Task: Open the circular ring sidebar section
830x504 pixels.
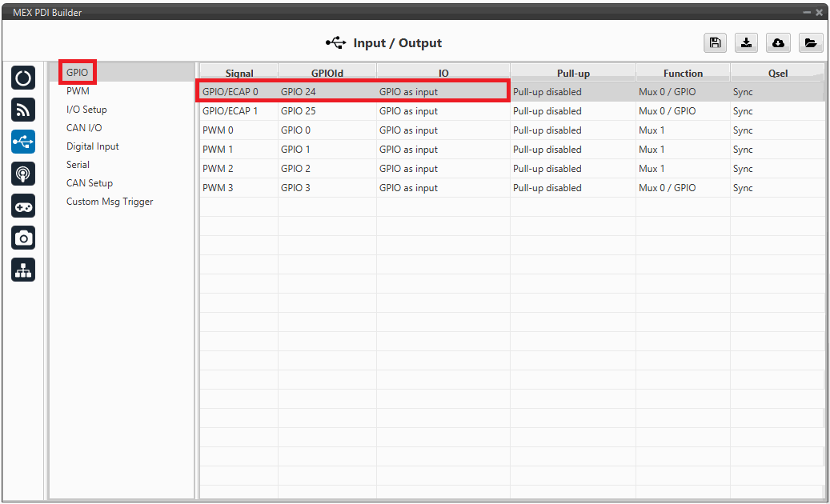Action: coord(23,78)
